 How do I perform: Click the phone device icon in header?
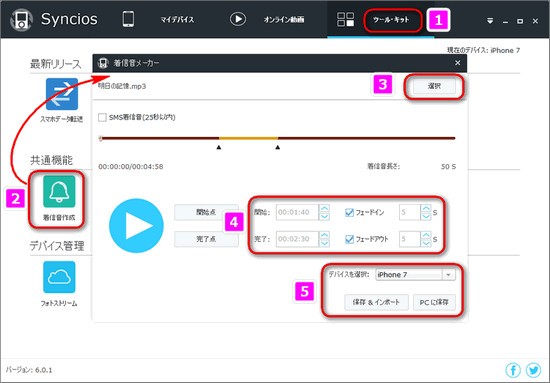[128, 19]
